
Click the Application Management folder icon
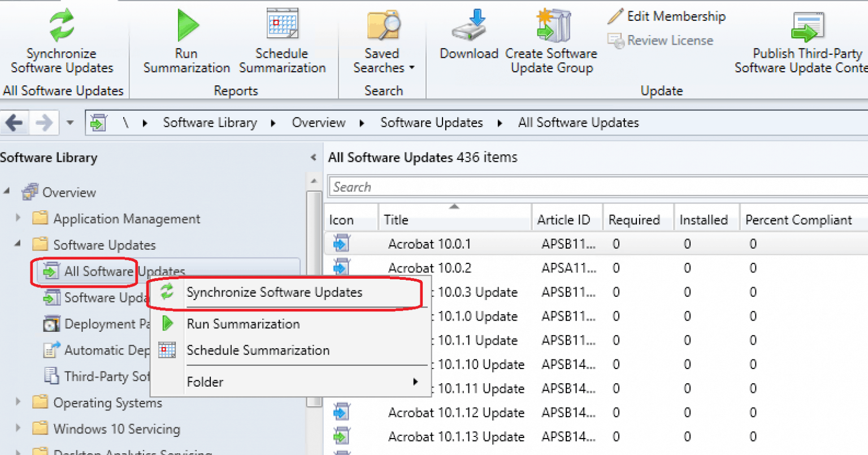coord(40,218)
